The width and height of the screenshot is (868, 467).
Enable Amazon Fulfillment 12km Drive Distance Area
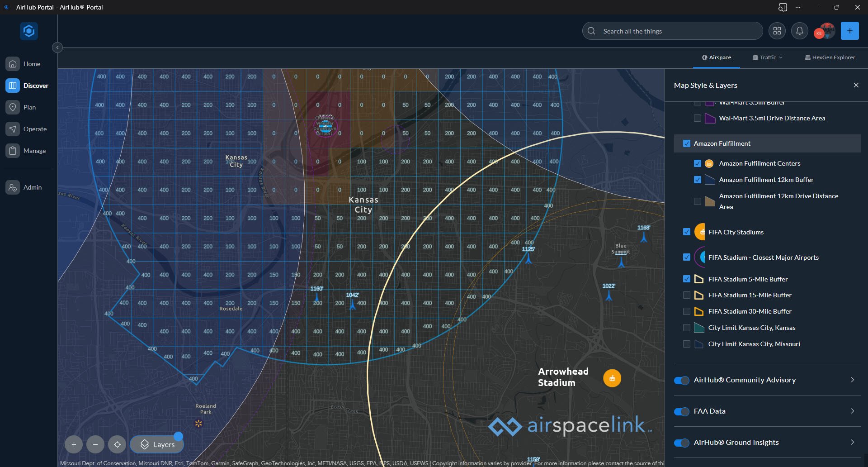(698, 201)
